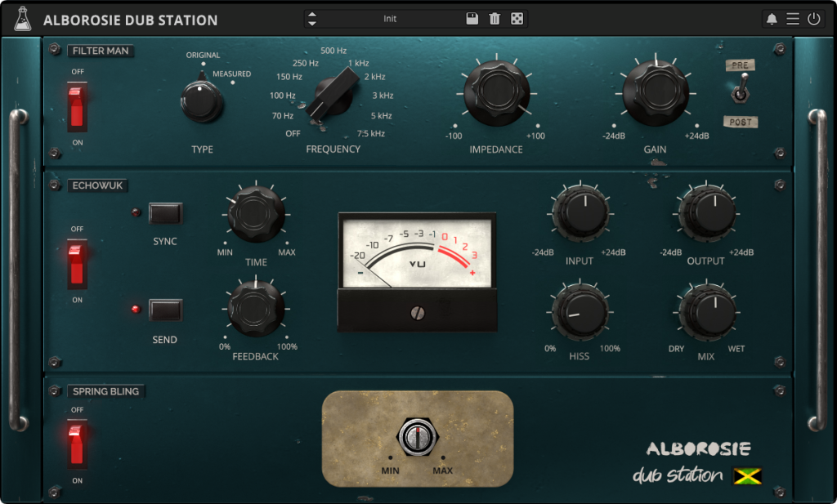This screenshot has height=504, width=837.
Task: Click the FILTER MAN section label
Action: click(101, 51)
